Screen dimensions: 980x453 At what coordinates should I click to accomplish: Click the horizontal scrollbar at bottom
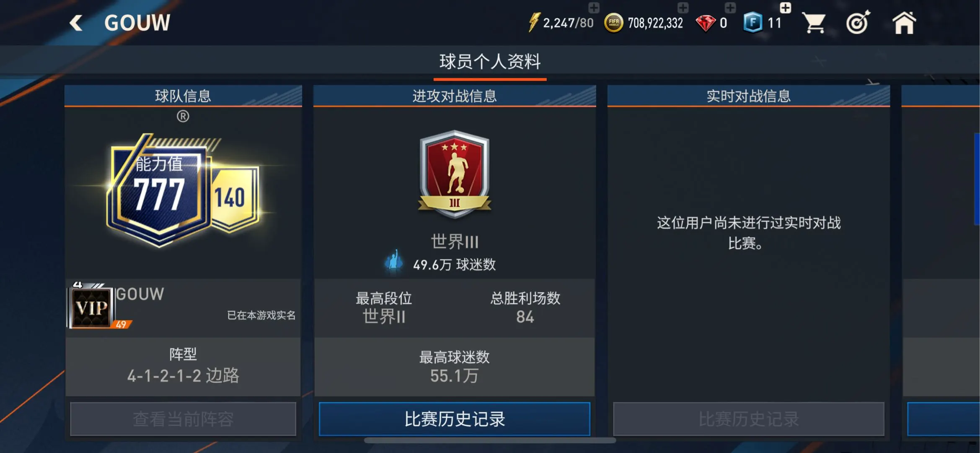[490, 440]
